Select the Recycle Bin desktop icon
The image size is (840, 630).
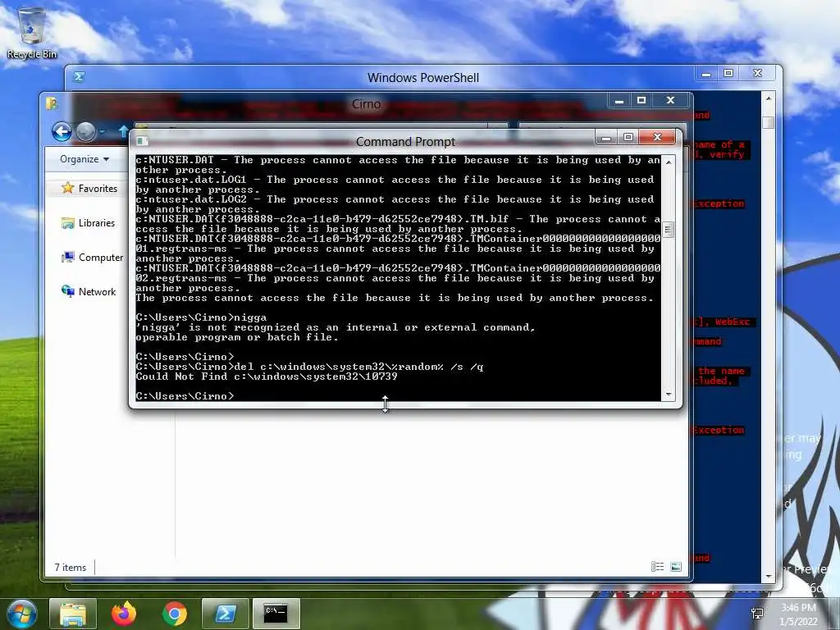pyautogui.click(x=32, y=33)
